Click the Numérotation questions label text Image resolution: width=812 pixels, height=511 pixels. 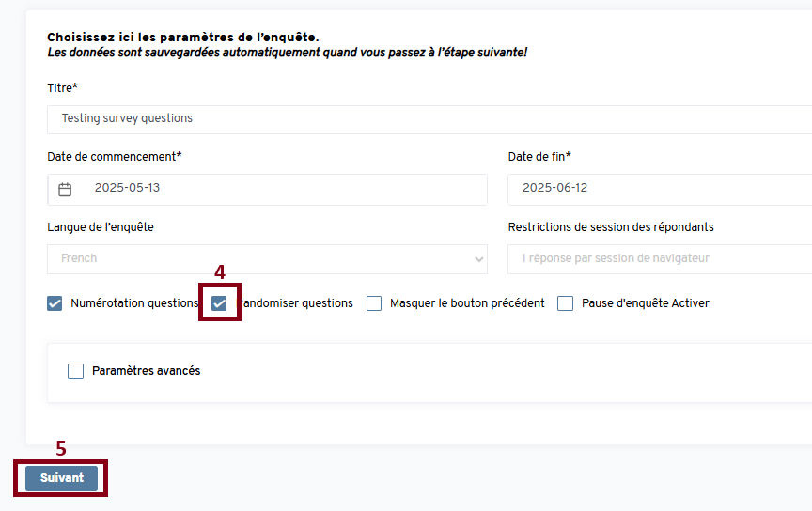pos(133,303)
